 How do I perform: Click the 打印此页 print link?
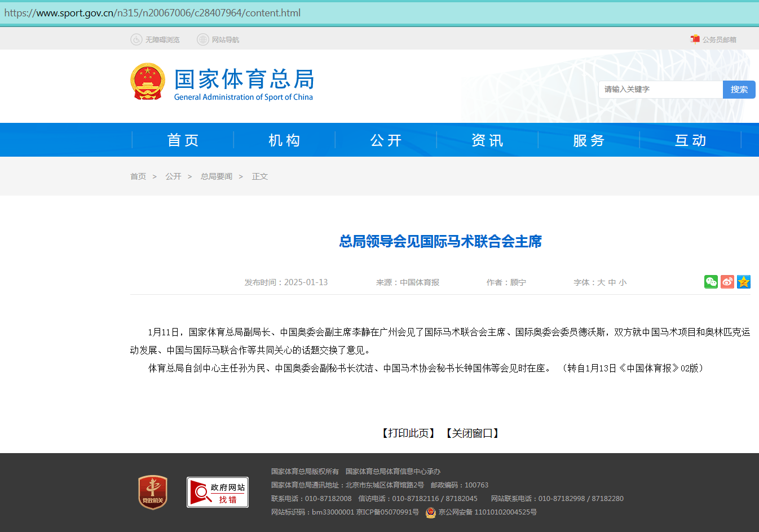(408, 433)
